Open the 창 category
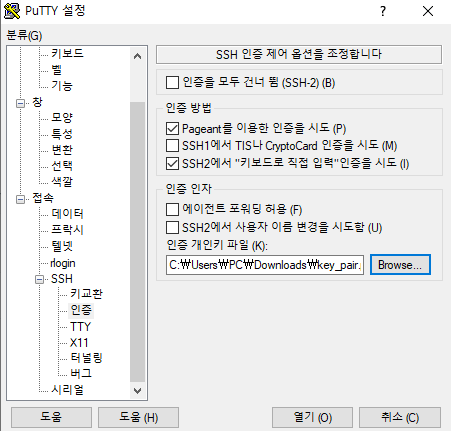 (x=37, y=102)
